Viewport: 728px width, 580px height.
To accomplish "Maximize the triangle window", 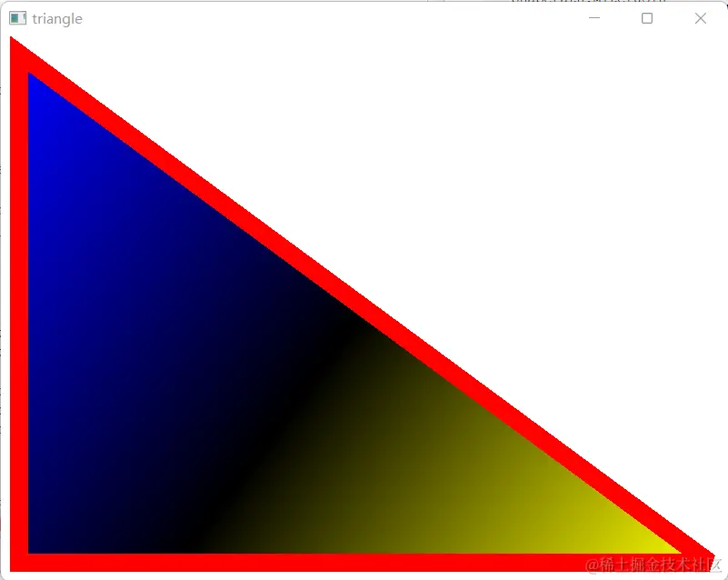I will 646,18.
